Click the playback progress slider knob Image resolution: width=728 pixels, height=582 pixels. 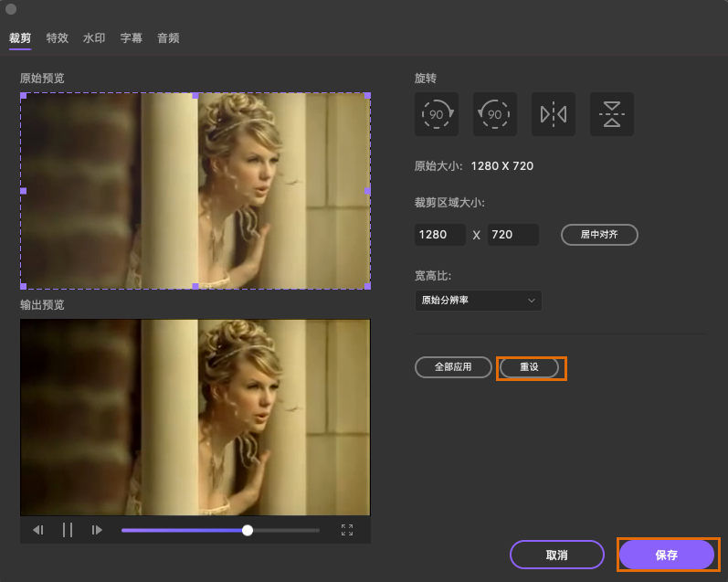(248, 530)
